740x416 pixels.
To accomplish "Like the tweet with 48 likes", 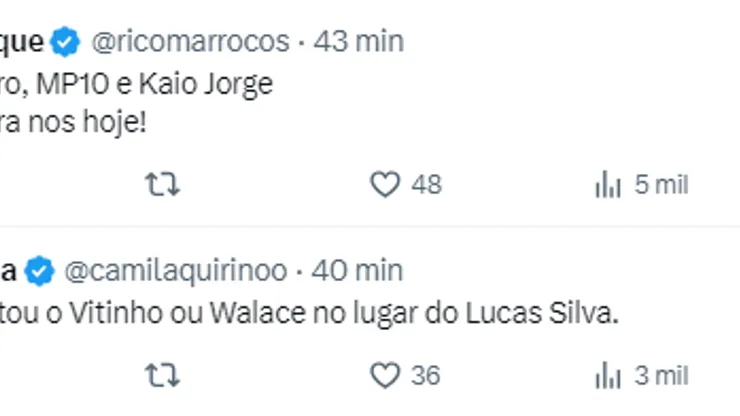I will click(385, 184).
